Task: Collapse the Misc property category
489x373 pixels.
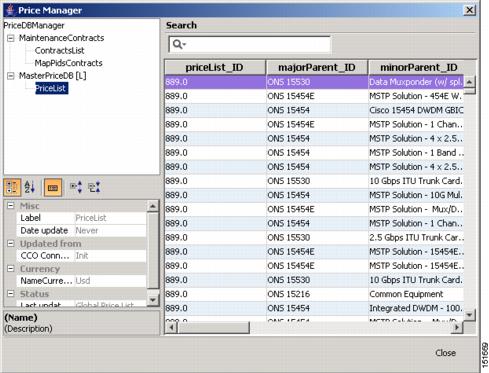Action: pyautogui.click(x=11, y=205)
